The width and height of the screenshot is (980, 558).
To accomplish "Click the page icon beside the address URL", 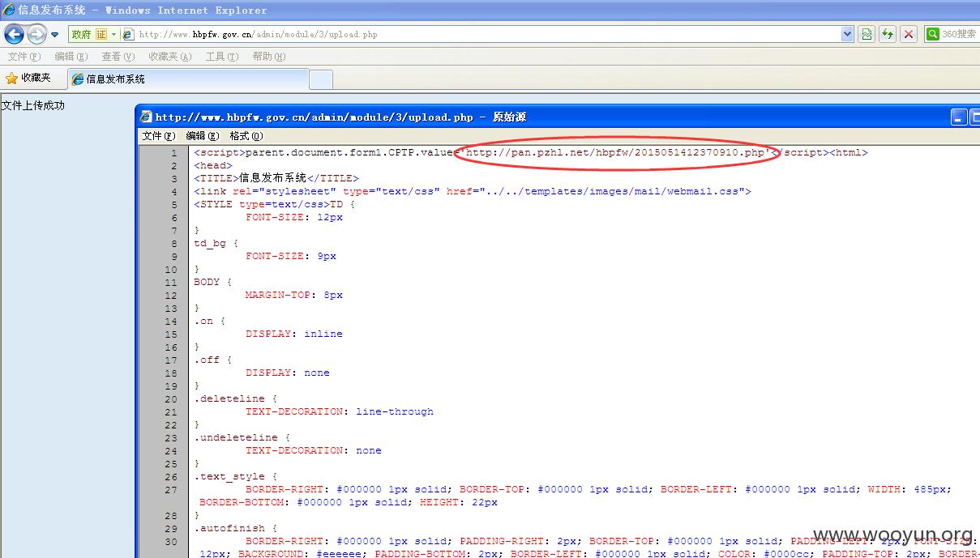I will (x=128, y=35).
